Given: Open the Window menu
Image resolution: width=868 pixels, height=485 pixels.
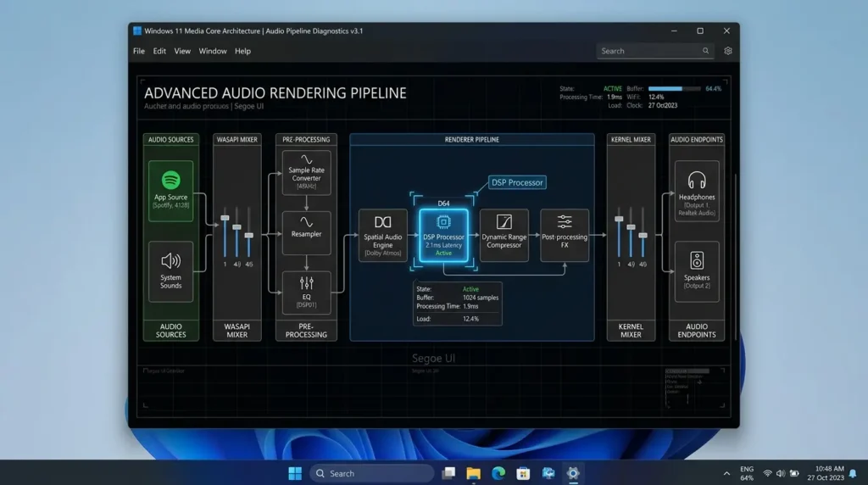Looking at the screenshot, I should point(213,51).
